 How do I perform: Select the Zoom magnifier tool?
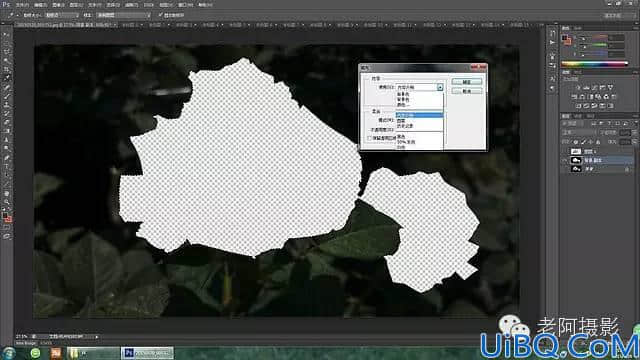click(7, 202)
